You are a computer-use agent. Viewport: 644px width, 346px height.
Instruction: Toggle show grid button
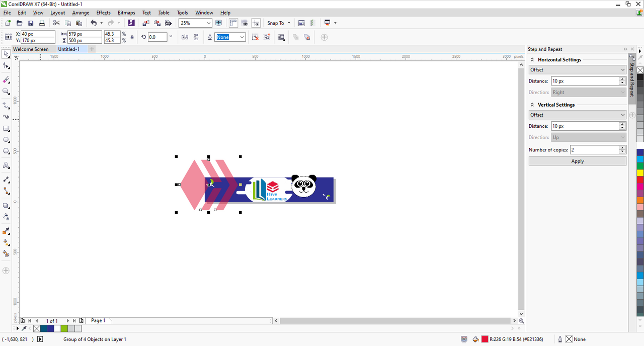coord(245,23)
